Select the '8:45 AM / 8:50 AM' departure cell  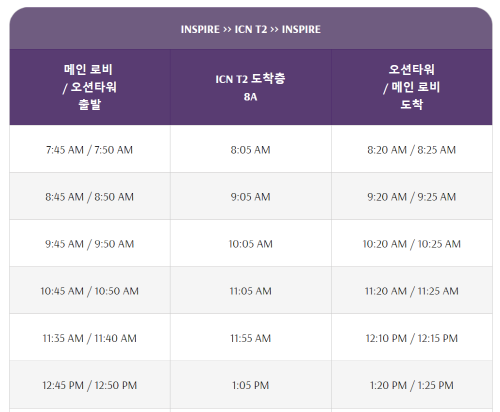(90, 196)
